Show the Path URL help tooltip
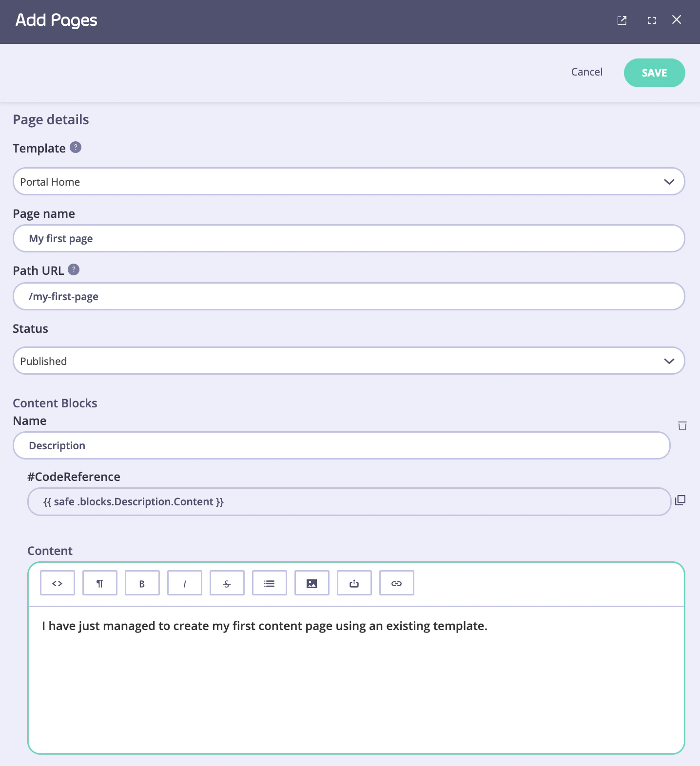The image size is (700, 766). [x=74, y=269]
